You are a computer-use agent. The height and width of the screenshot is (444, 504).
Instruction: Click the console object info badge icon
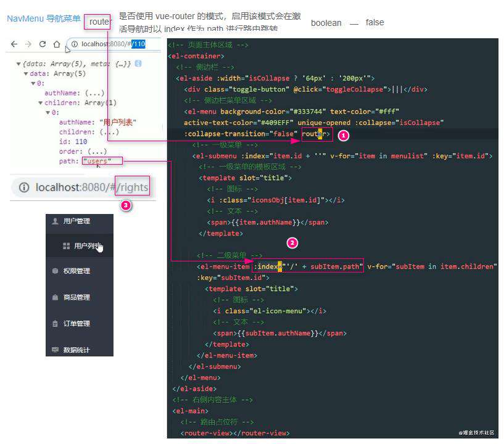[x=138, y=64]
